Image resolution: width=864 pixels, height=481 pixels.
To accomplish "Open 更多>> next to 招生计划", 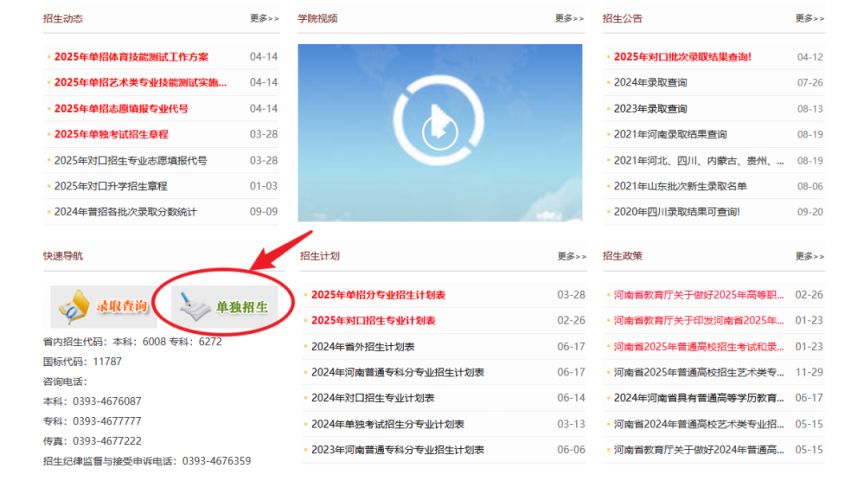I will tap(571, 256).
